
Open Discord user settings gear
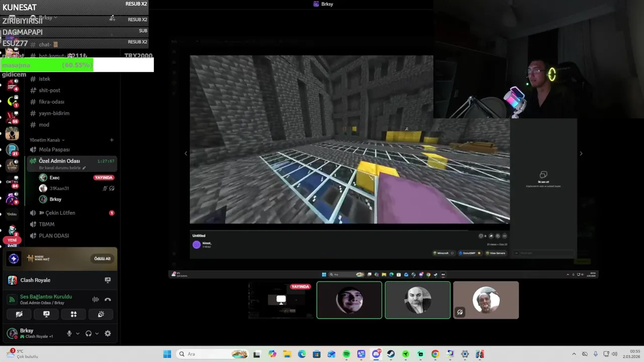tap(108, 333)
